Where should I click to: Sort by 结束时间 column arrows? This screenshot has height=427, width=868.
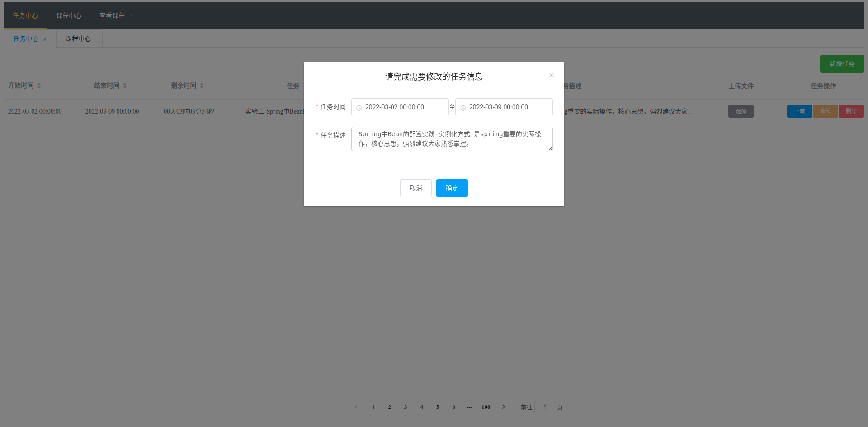[x=125, y=85]
